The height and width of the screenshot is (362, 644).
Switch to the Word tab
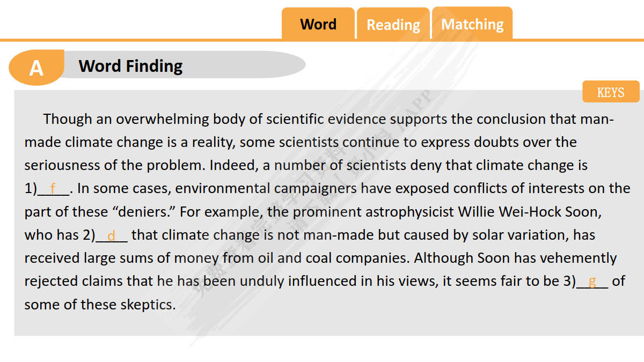point(318,25)
